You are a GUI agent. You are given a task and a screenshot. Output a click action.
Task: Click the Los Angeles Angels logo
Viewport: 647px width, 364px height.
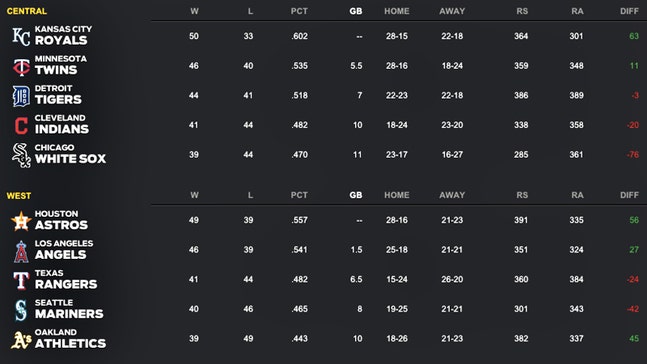point(21,251)
